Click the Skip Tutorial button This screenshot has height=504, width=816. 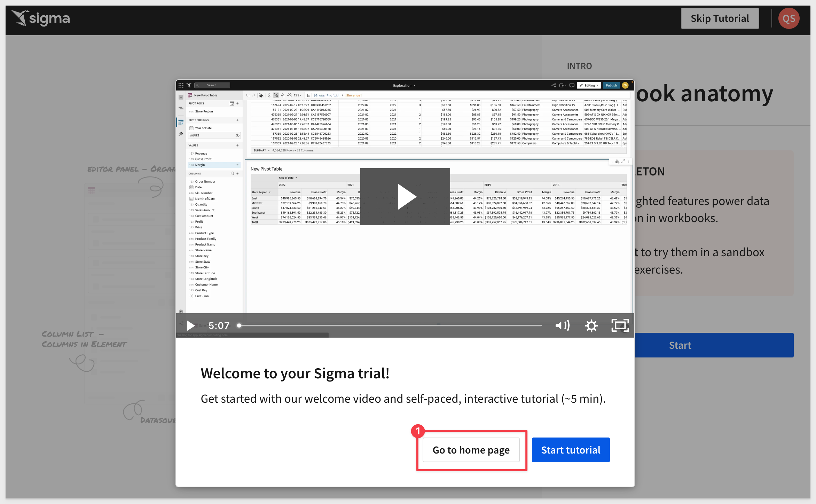coord(720,18)
